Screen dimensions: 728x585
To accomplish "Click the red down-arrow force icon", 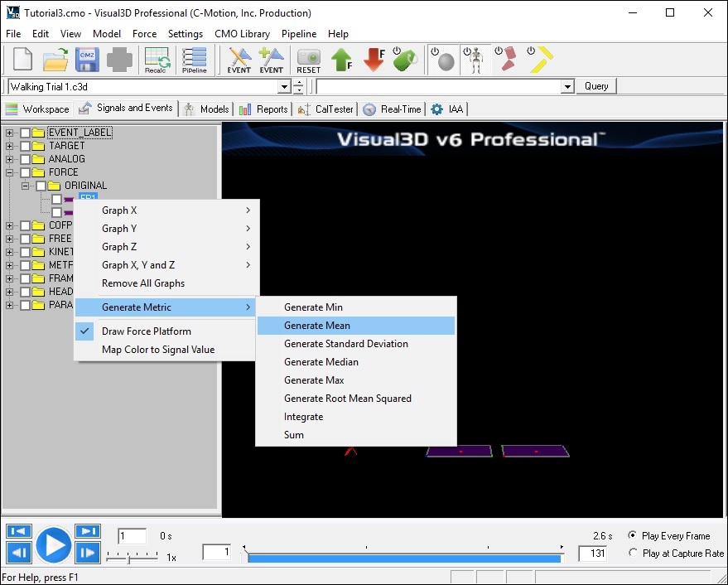I will [x=374, y=60].
